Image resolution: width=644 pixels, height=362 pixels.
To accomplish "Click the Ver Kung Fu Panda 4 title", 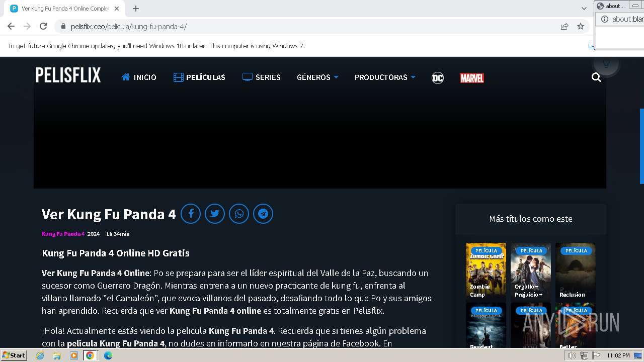I will point(109,214).
